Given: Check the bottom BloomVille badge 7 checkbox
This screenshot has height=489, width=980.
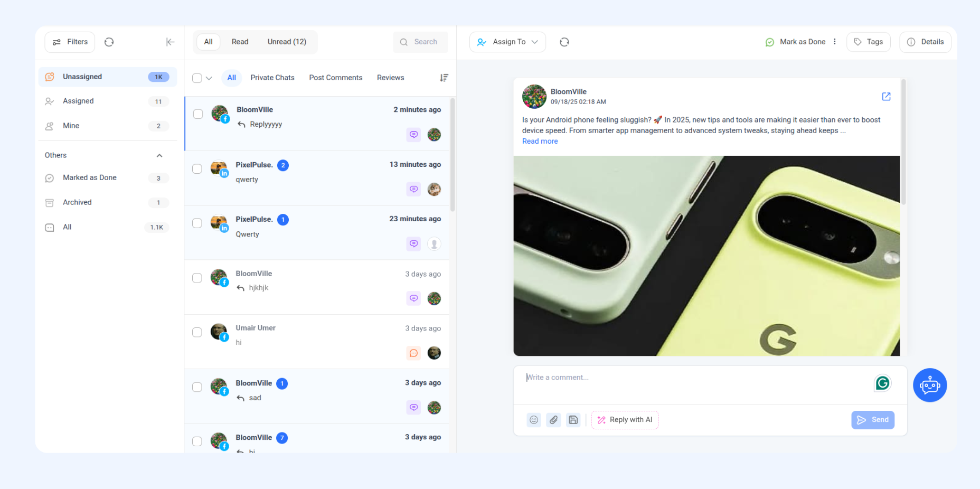Looking at the screenshot, I should click(197, 441).
